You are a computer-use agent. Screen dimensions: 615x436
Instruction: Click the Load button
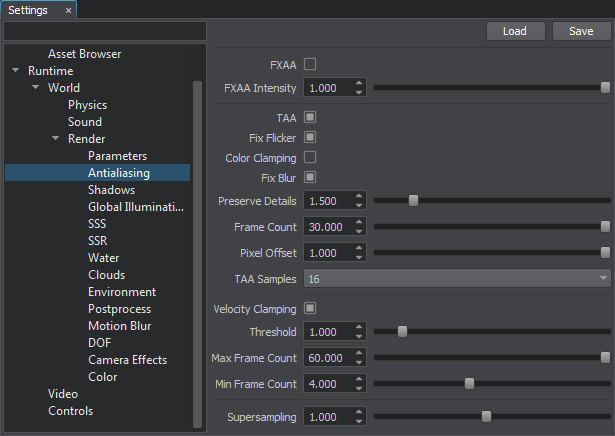point(515,31)
